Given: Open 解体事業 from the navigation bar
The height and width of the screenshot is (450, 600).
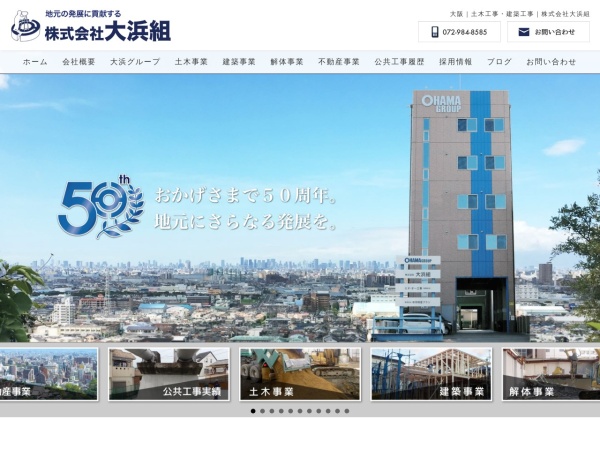Looking at the screenshot, I should [287, 62].
